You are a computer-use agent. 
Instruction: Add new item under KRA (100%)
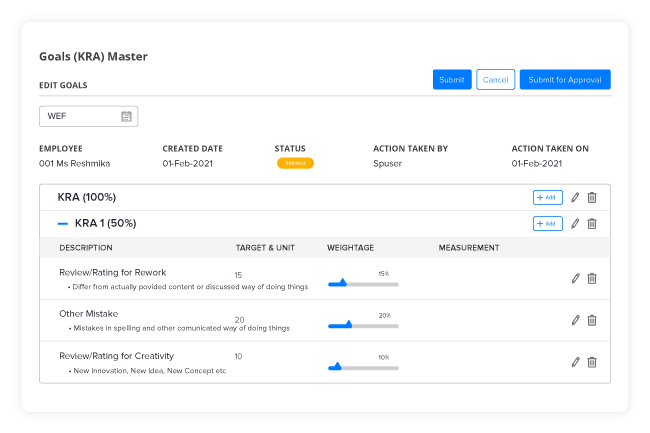pyautogui.click(x=547, y=198)
